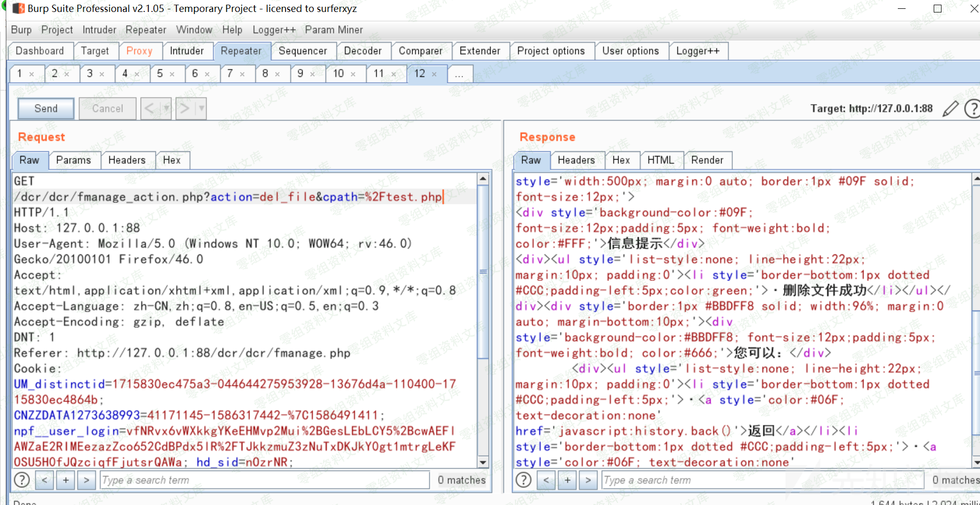Switch to the Proxy tab
This screenshot has height=505, width=980.
[x=139, y=51]
